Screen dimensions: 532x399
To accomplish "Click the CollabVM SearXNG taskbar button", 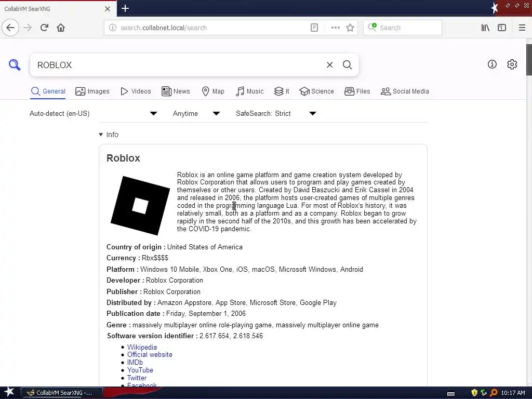I will 62,393.
